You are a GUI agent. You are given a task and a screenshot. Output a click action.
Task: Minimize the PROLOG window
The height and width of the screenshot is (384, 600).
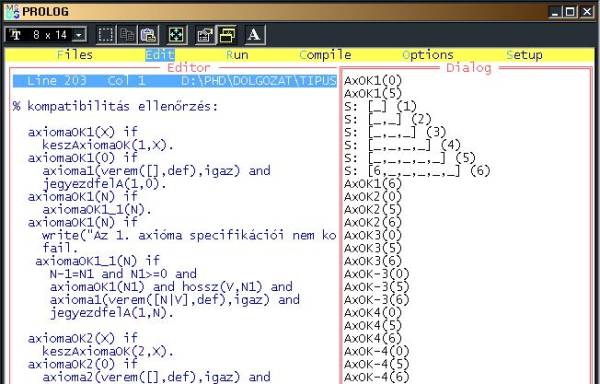(x=554, y=12)
